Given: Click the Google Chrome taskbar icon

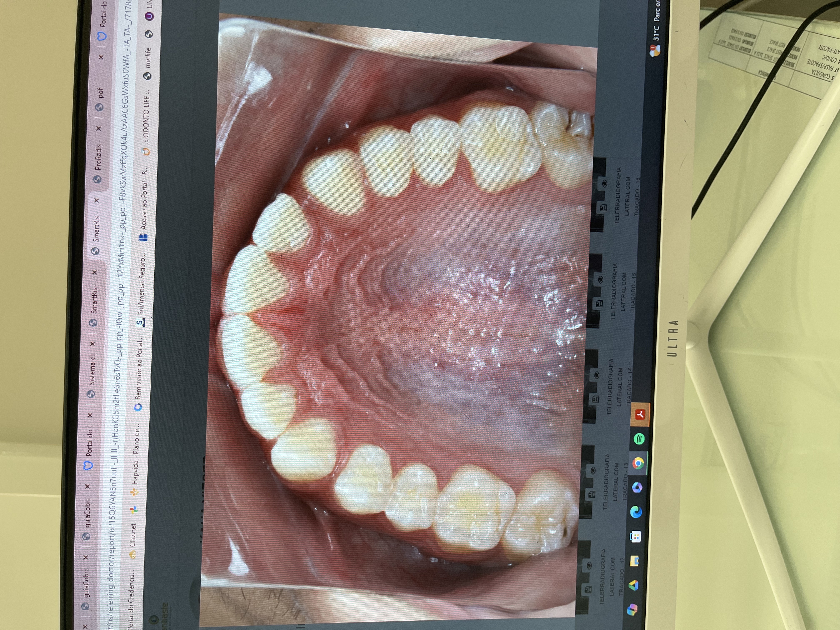Looking at the screenshot, I should click(x=638, y=463).
